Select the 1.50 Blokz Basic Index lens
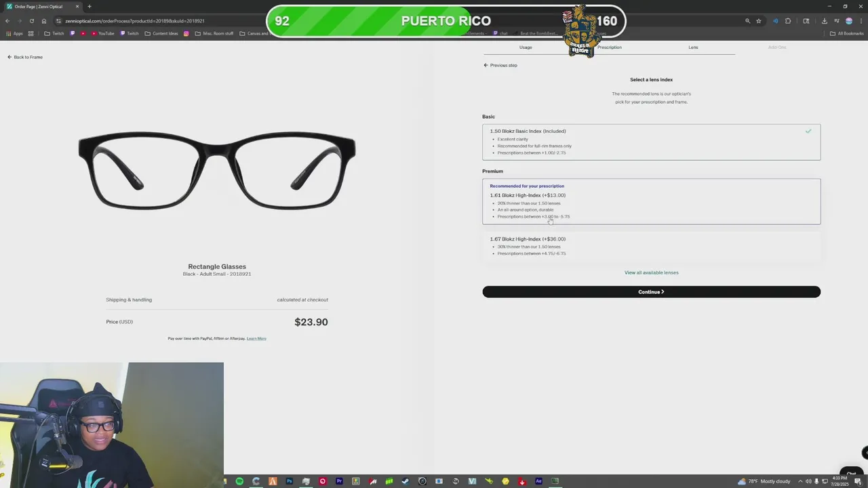This screenshot has width=868, height=488. click(651, 142)
